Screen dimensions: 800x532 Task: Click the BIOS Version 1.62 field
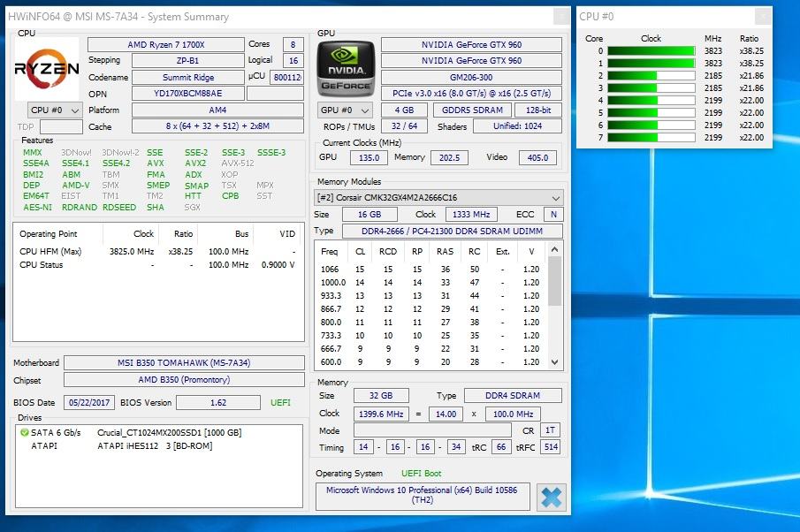coord(218,402)
